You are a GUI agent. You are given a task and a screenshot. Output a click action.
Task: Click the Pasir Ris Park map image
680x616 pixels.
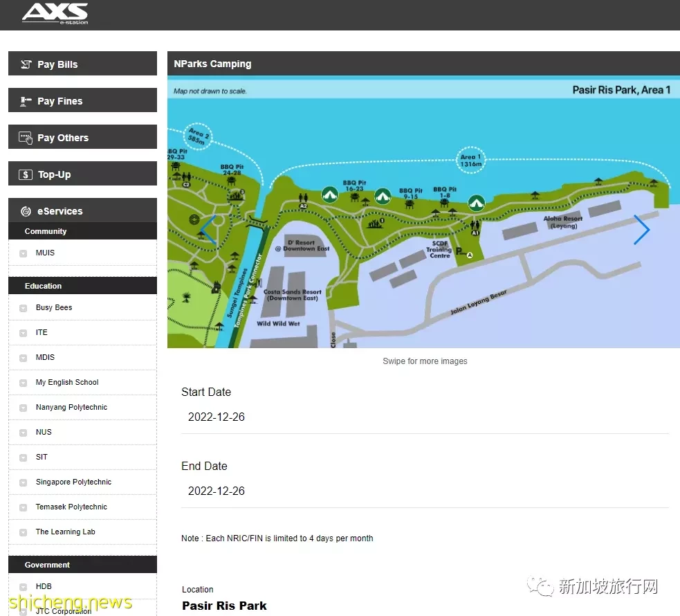[x=423, y=212]
